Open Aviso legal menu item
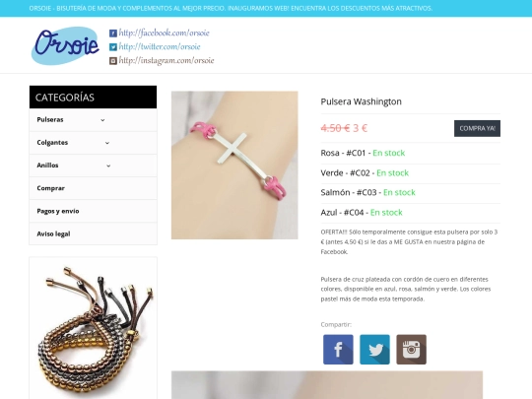Image resolution: width=532 pixels, height=399 pixels. coord(93,233)
